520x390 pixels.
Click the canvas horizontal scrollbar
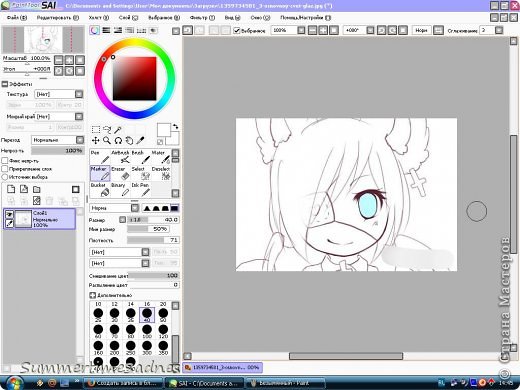tap(346, 356)
